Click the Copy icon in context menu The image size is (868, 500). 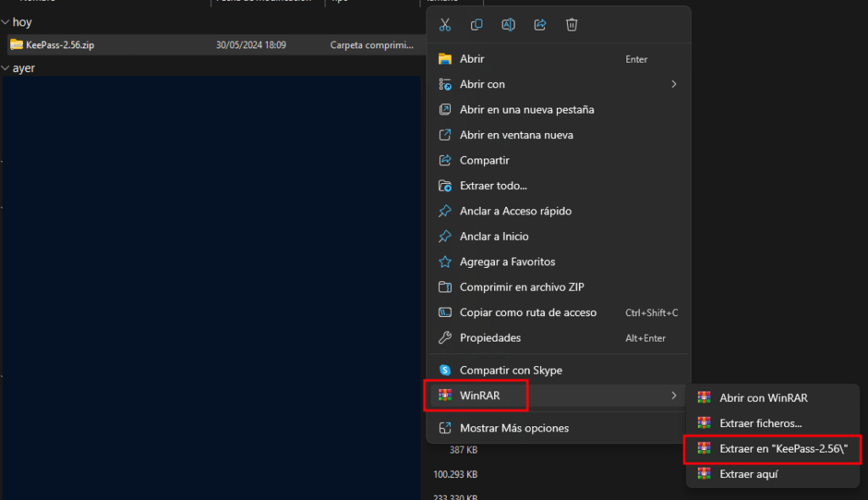point(476,25)
